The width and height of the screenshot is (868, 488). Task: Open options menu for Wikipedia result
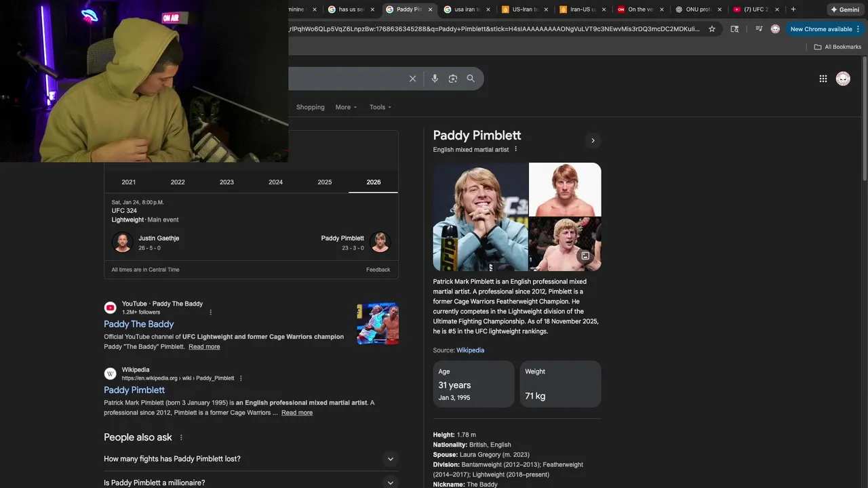[241, 378]
